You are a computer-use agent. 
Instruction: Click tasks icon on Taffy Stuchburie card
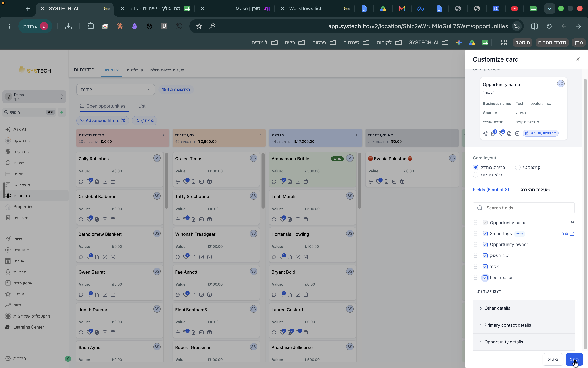tap(202, 220)
